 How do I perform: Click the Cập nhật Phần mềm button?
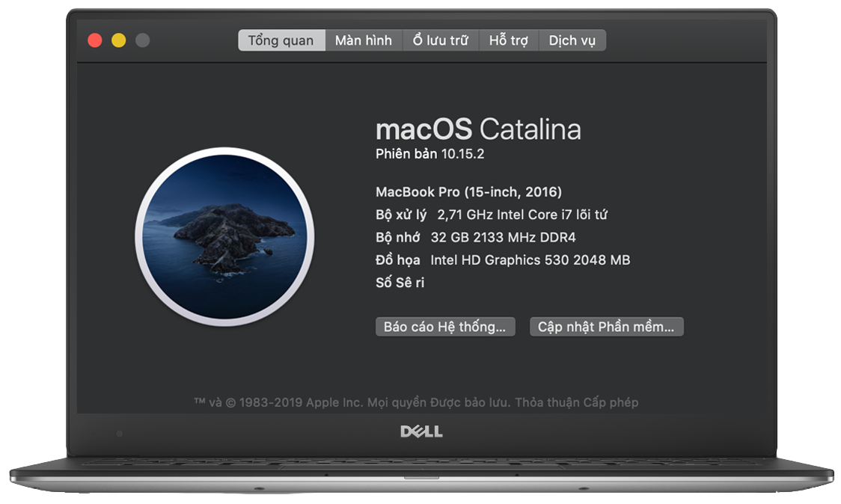pyautogui.click(x=607, y=327)
